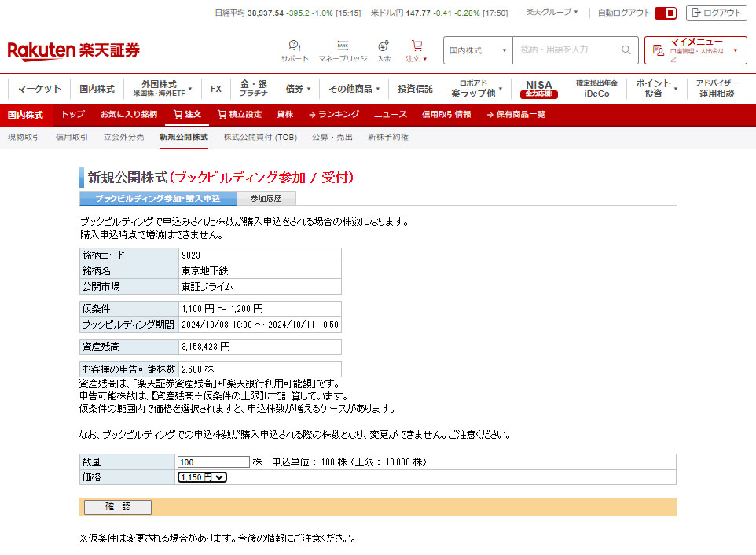
Task: Open the サポート support icon
Action: [295, 46]
